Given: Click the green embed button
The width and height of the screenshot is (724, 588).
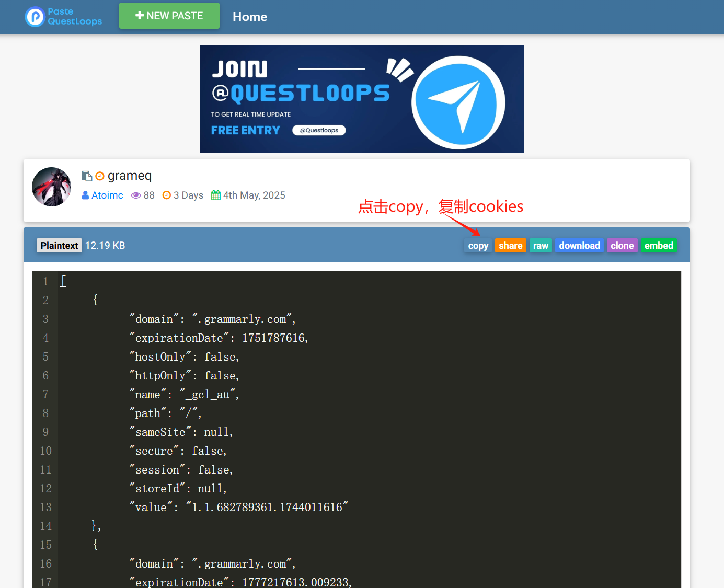Looking at the screenshot, I should pyautogui.click(x=659, y=245).
